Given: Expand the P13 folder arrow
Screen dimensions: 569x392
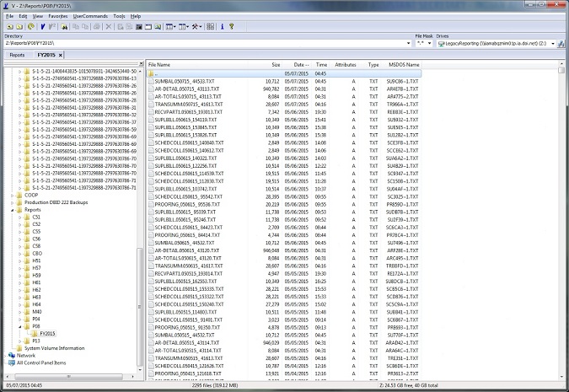Looking at the screenshot, I should point(20,341).
